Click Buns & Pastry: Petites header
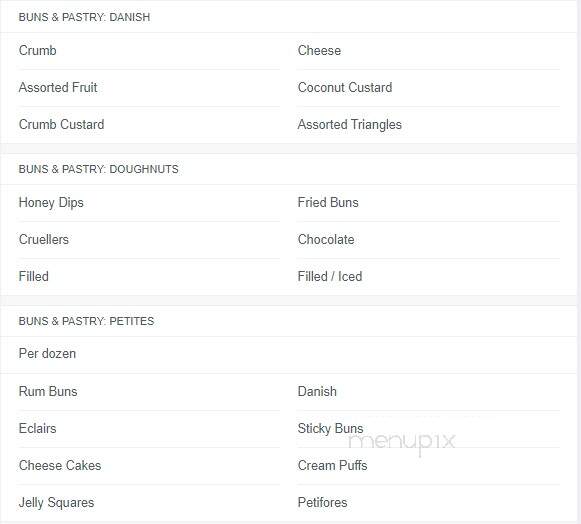The height and width of the screenshot is (524, 581). point(86,321)
